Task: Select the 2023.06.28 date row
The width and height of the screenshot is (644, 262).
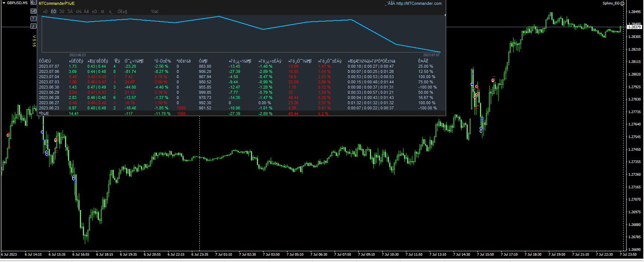Action: 49,98
